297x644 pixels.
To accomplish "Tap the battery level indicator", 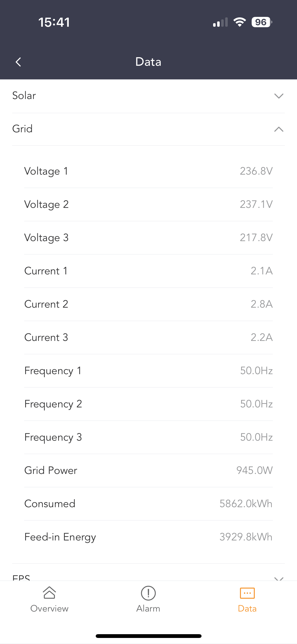I will click(261, 22).
